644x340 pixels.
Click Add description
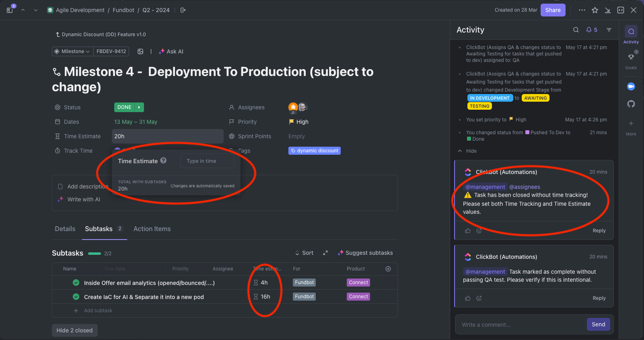click(83, 186)
